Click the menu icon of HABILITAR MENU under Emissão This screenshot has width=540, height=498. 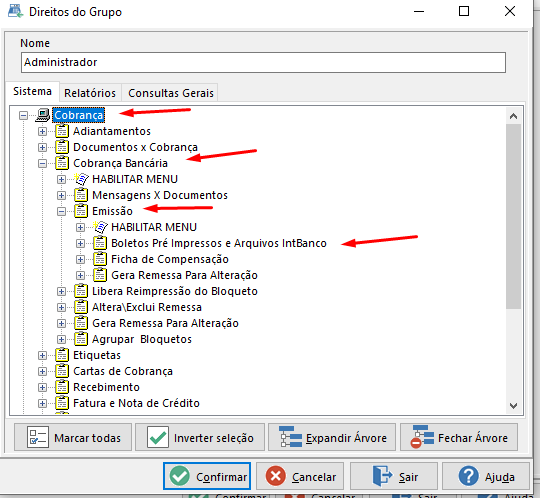click(100, 227)
